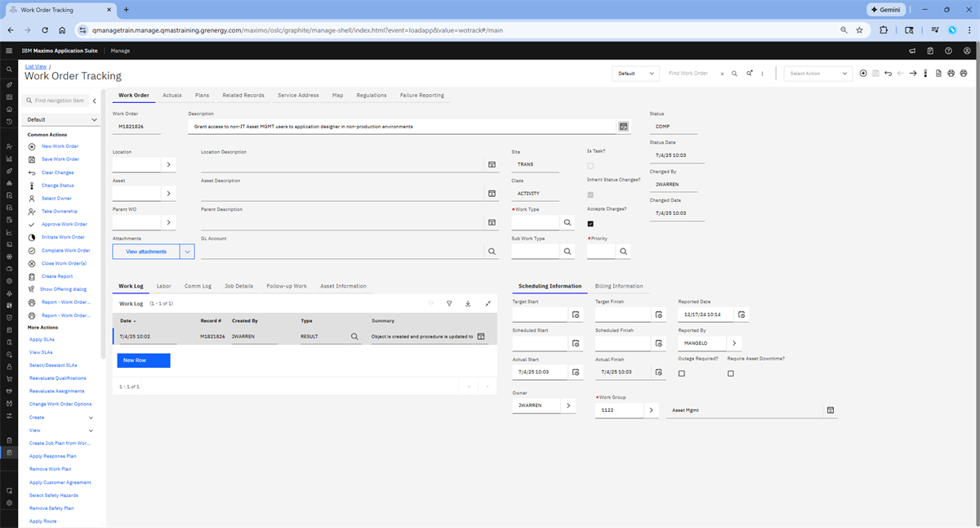
Task: Download the Work Log table
Action: (468, 303)
